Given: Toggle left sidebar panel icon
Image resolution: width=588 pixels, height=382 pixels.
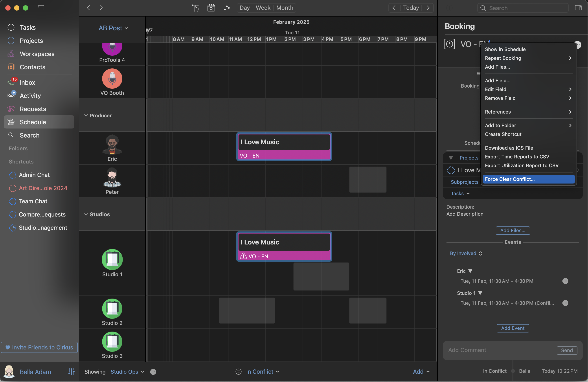Looking at the screenshot, I should [41, 8].
